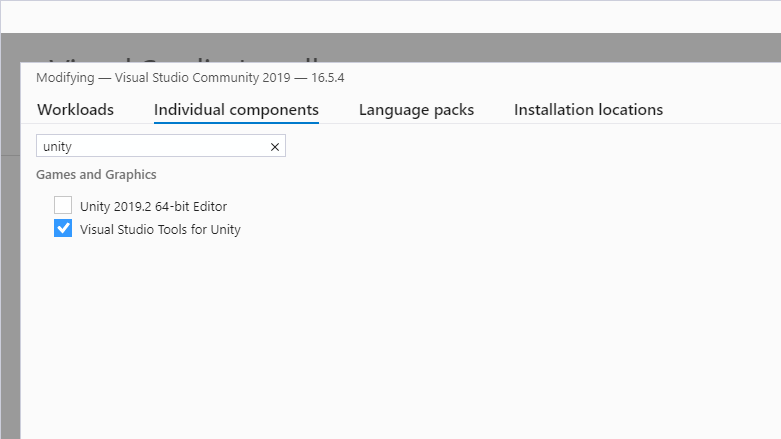Image resolution: width=781 pixels, height=439 pixels.
Task: Click the empty area below the component list
Action: coord(398,339)
